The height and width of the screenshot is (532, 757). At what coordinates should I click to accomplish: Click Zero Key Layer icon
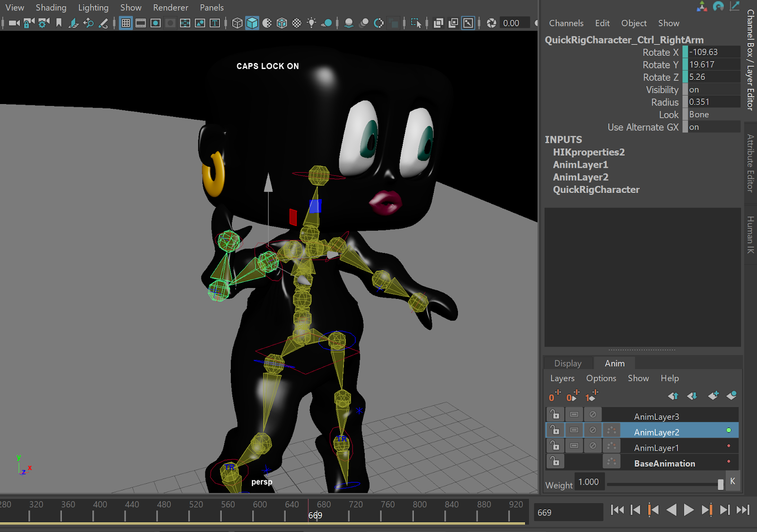tap(555, 395)
